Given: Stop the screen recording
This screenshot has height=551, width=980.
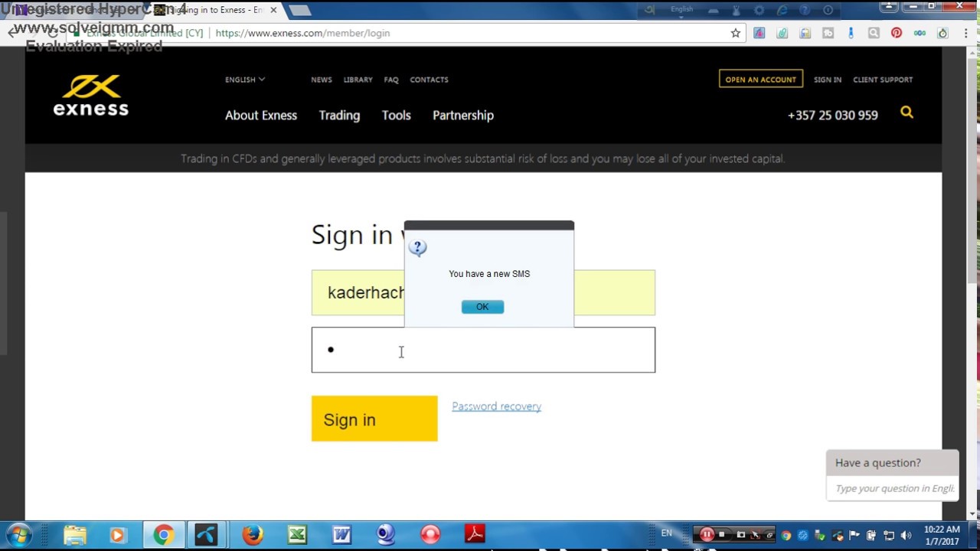Looking at the screenshot, I should (x=722, y=535).
